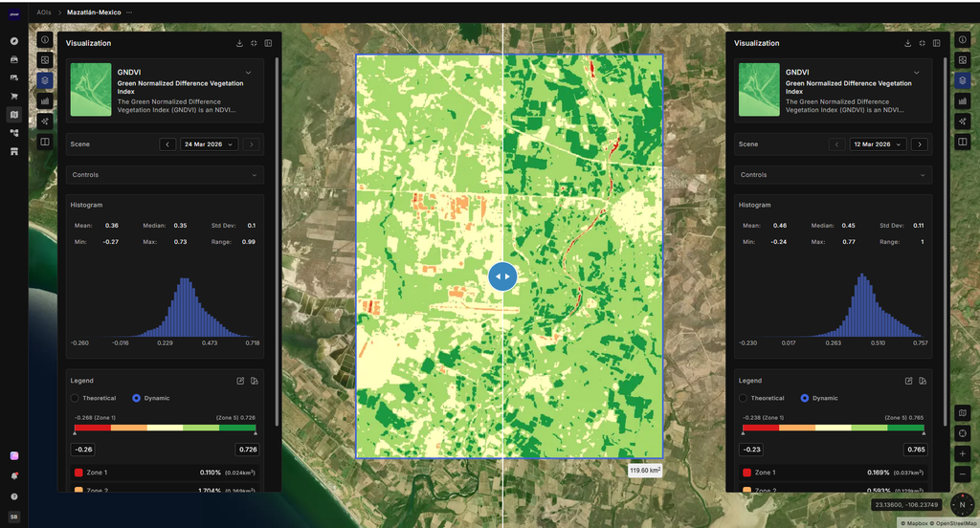The height and width of the screenshot is (528, 980).
Task: Click the left Visualization panel scrollbar
Action: (277, 242)
